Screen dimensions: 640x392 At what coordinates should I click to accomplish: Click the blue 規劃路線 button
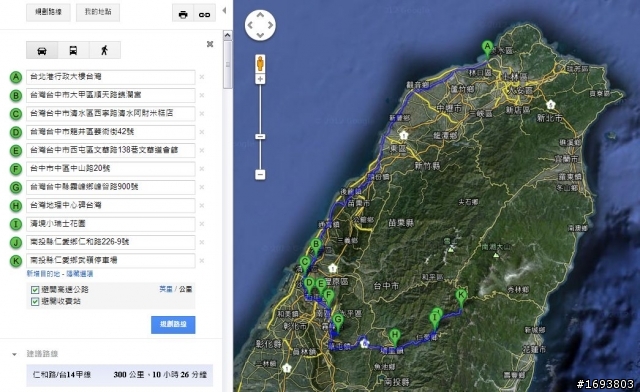(173, 325)
